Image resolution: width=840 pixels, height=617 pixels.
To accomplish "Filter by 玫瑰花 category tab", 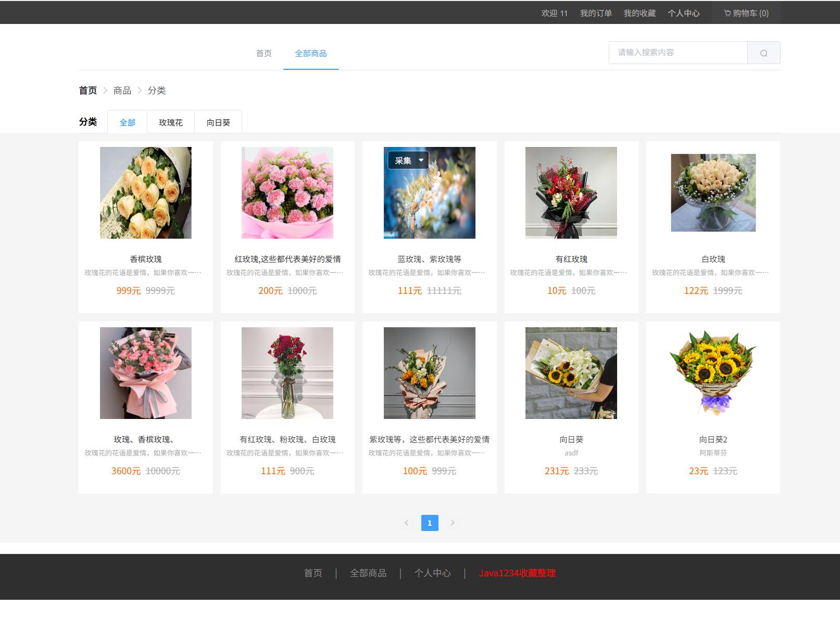I will point(171,122).
